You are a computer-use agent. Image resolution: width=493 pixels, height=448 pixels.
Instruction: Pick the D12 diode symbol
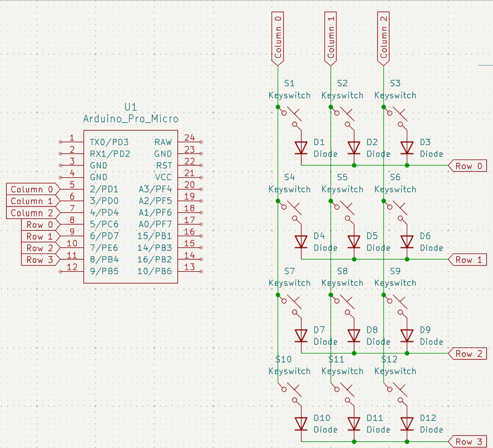tap(407, 424)
